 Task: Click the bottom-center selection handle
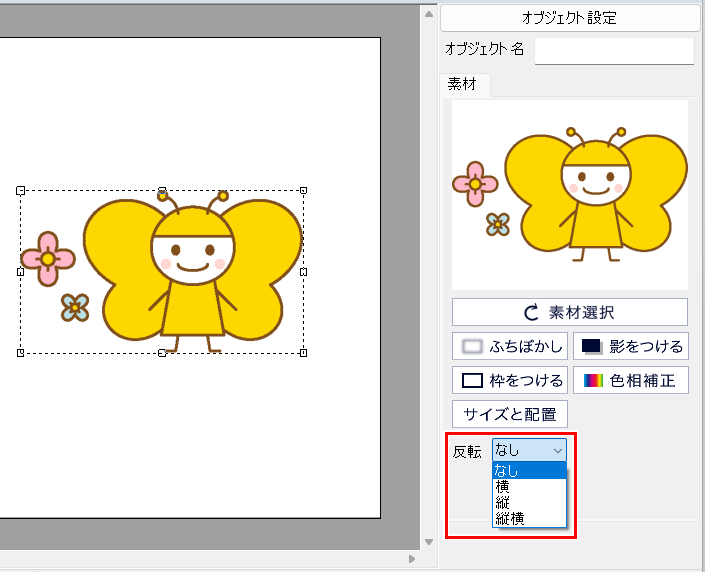(162, 353)
